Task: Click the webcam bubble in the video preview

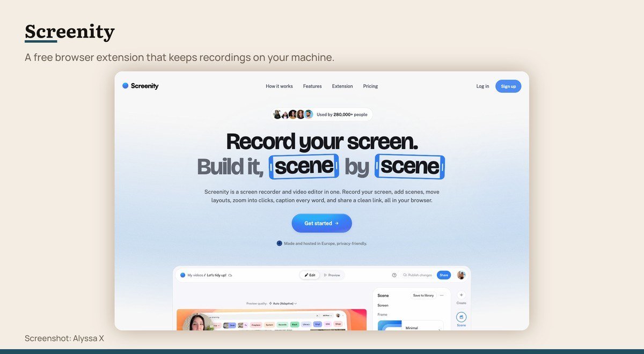Action: [197, 322]
